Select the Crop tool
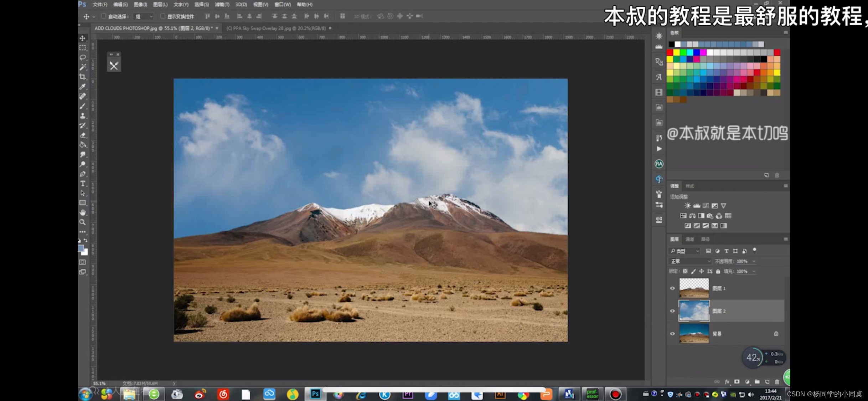 (83, 77)
